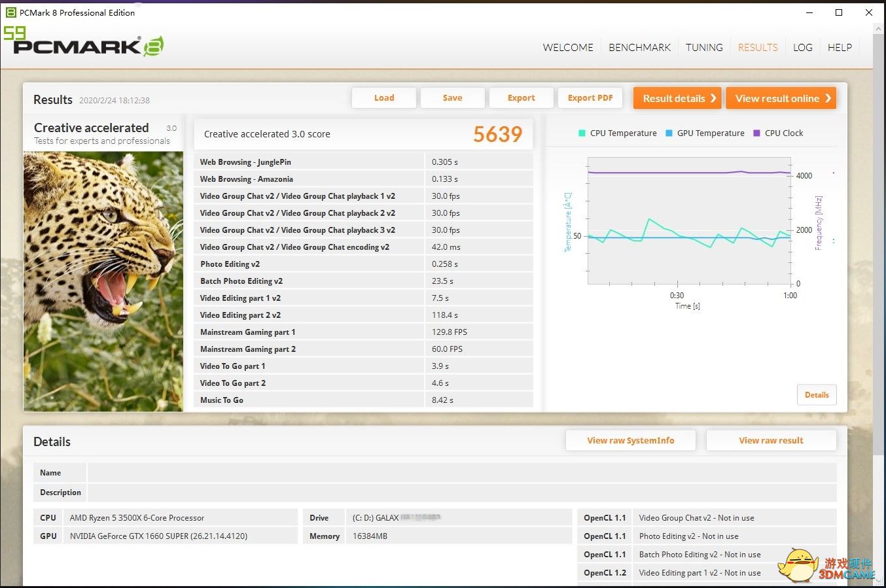Open the LOG tab
Viewport: 886px width, 588px height.
(803, 47)
